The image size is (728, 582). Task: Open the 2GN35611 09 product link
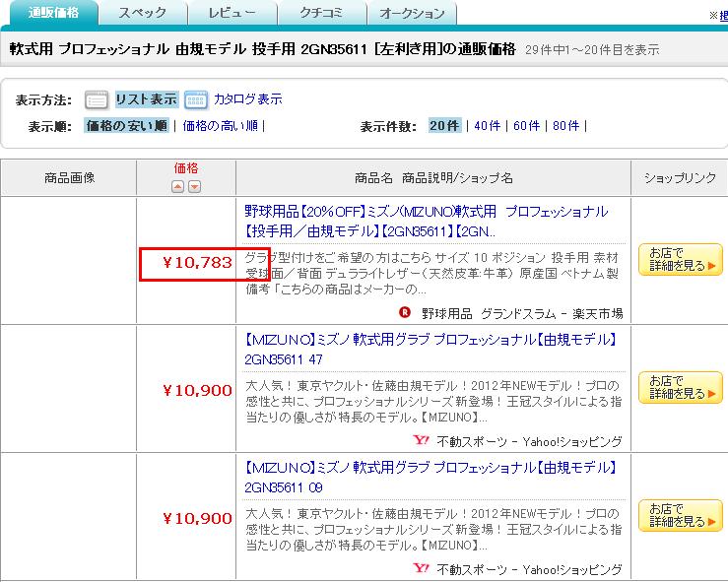430,477
